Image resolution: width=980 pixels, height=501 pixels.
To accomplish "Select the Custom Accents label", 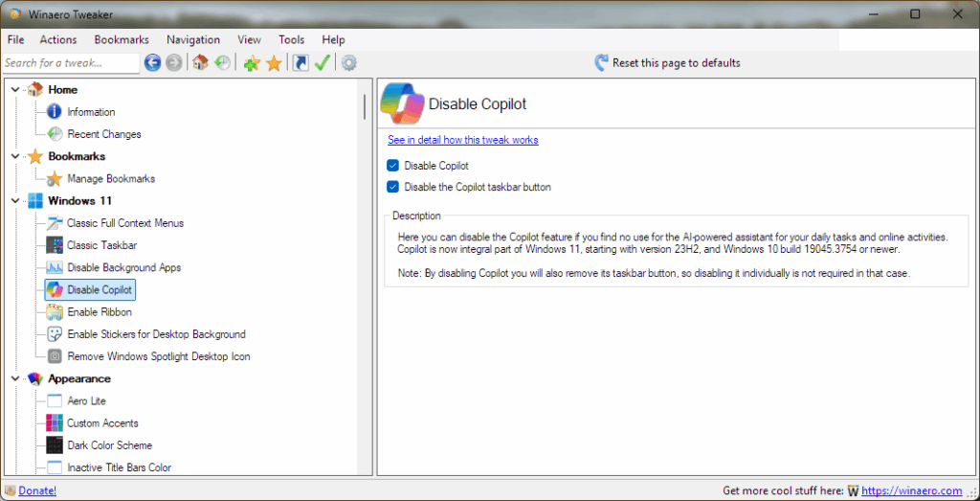I will click(103, 422).
